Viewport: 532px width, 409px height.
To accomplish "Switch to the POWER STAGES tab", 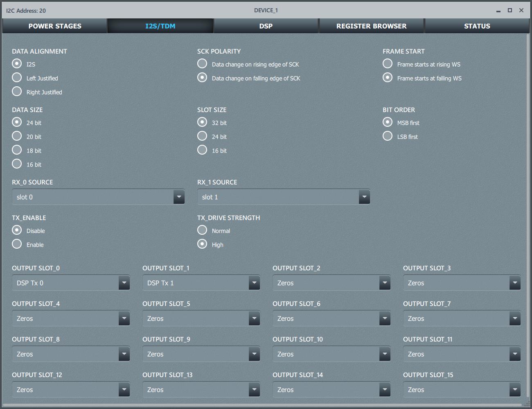I will click(55, 26).
